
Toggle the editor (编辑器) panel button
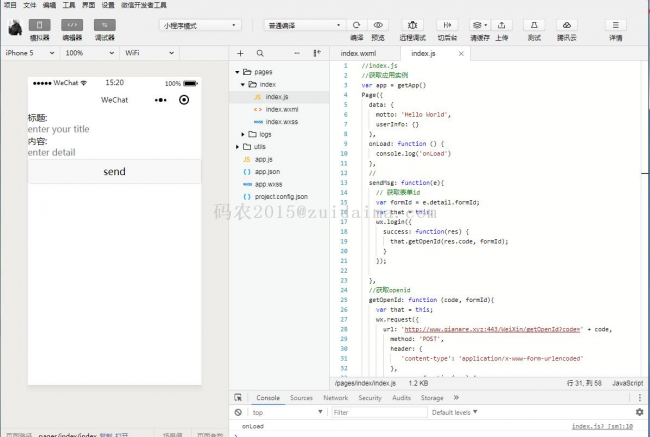point(72,25)
